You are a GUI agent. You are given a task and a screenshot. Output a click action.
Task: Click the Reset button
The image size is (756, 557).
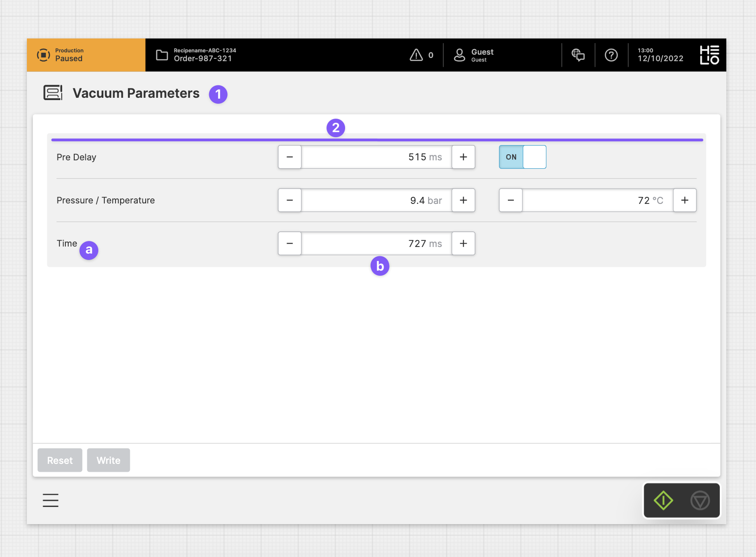60,460
